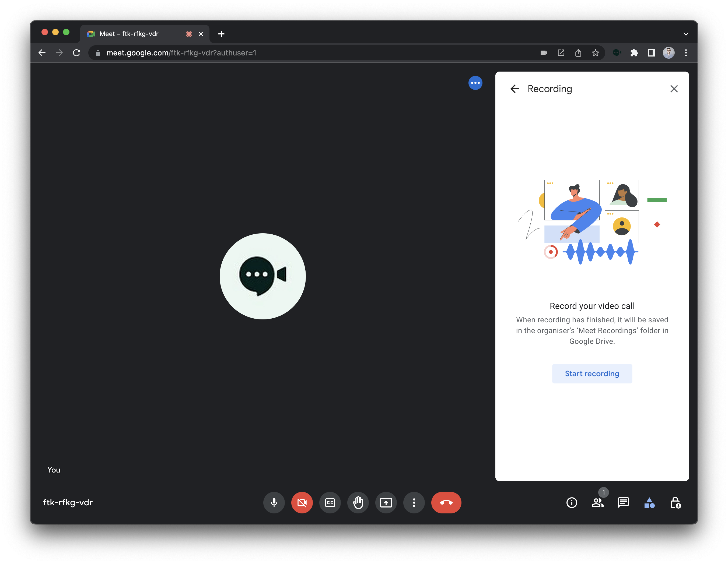Image resolution: width=728 pixels, height=564 pixels.
Task: Click the Activities Google Drive icon
Action: click(649, 503)
